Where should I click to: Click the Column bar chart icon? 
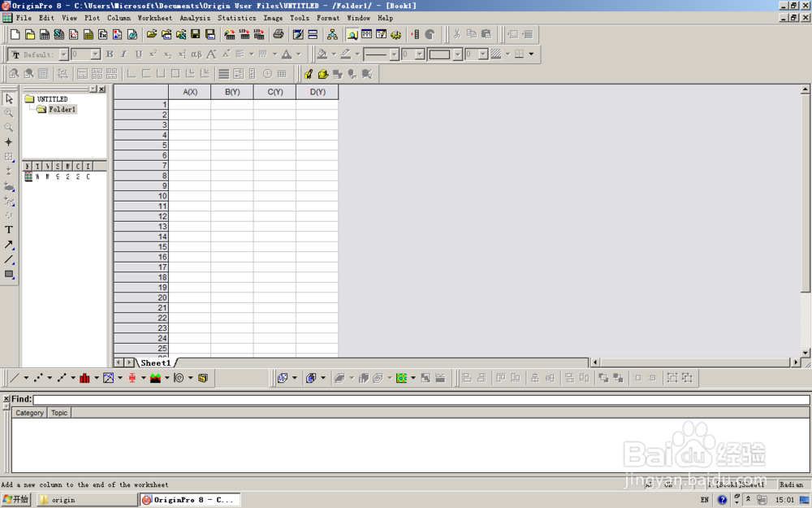85,378
